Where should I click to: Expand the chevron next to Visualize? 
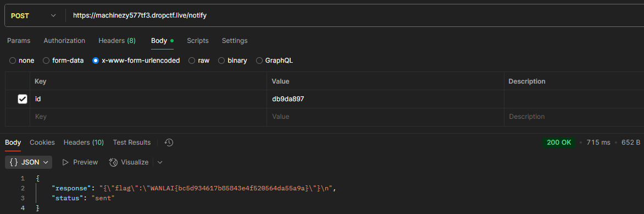click(x=160, y=162)
